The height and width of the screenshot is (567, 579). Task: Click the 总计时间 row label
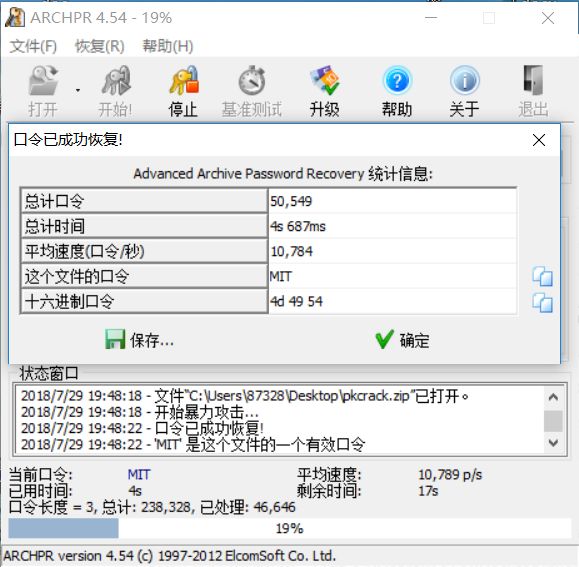click(144, 226)
